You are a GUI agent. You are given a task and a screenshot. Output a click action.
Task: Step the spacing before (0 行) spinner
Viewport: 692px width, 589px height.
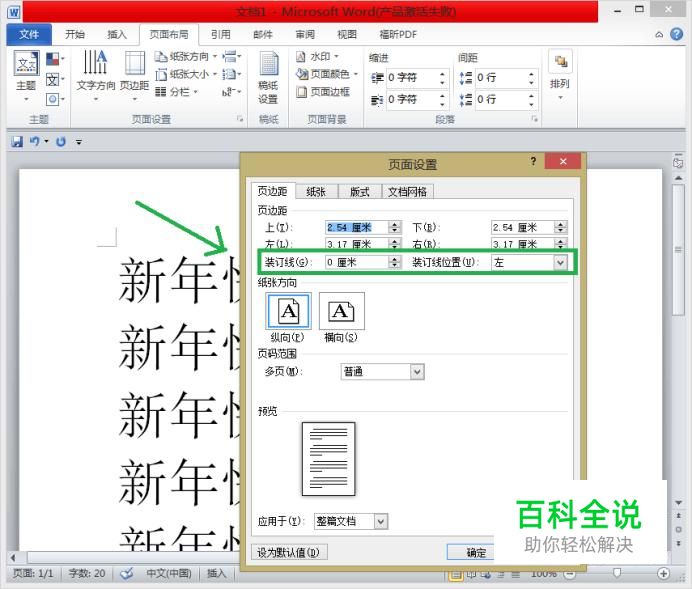pos(531,78)
